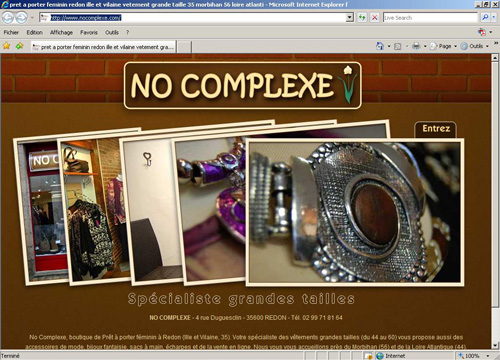
Task: Click the RSS feeds icon
Action: [x=398, y=46]
